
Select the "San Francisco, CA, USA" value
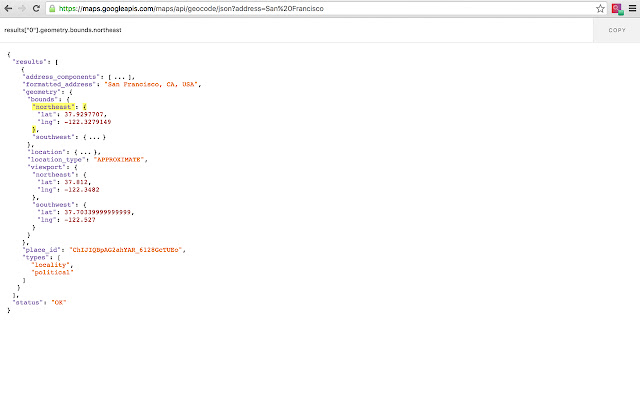(151, 84)
